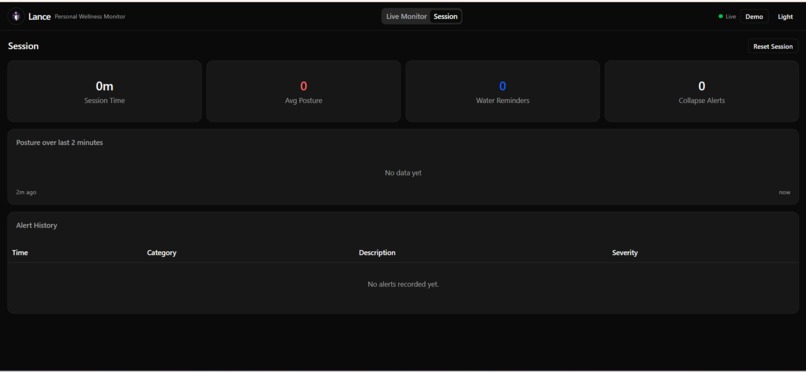The height and width of the screenshot is (372, 806).
Task: Click the Demo button
Action: pyautogui.click(x=754, y=16)
